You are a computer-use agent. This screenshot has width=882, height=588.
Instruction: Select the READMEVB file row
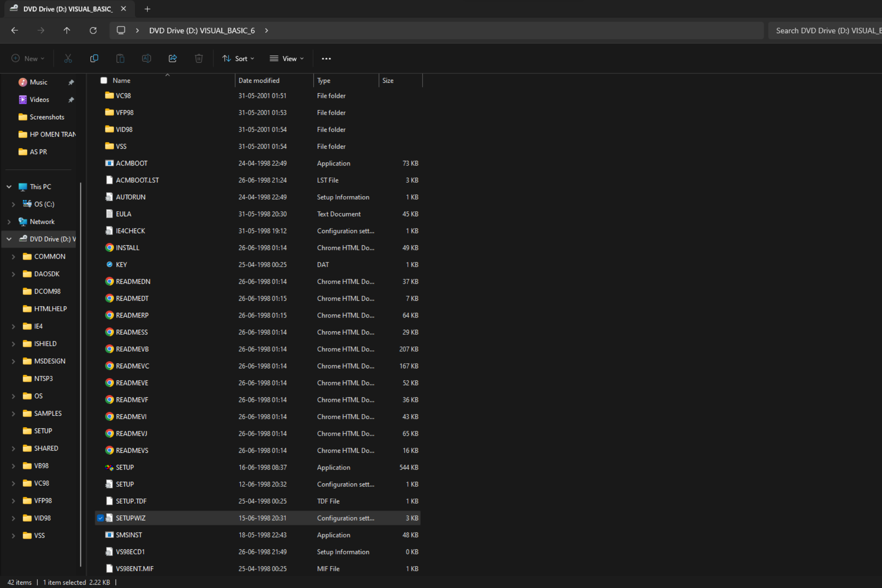(x=257, y=349)
